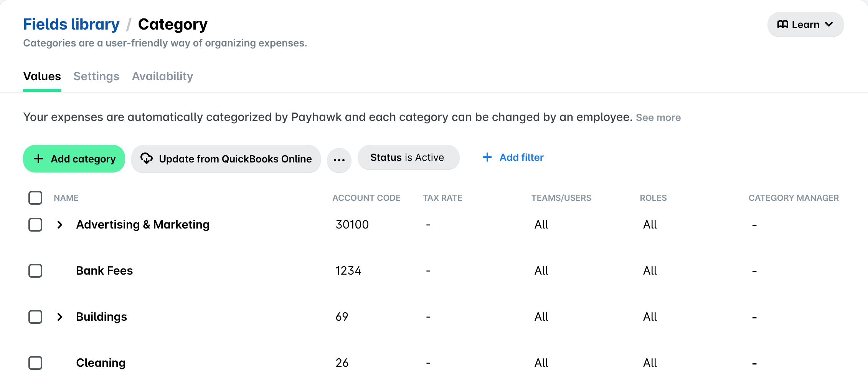Click account code 69
This screenshot has height=386, width=868.
tap(342, 317)
